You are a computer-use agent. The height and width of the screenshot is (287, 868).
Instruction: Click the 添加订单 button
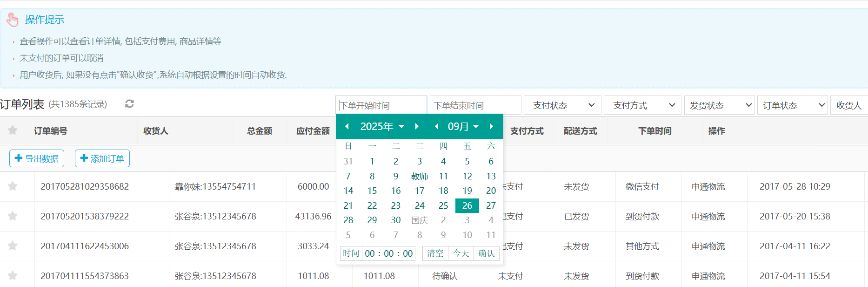point(102,158)
